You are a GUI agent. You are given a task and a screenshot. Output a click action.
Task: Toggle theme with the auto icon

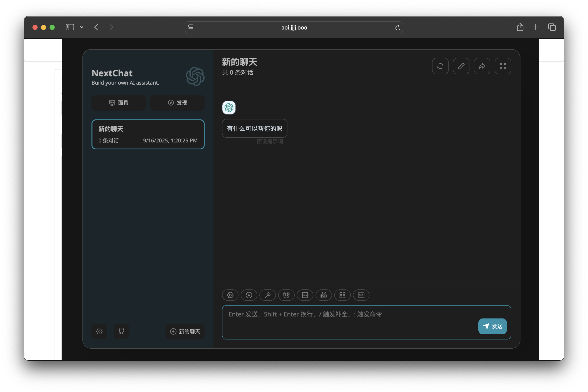(x=249, y=295)
